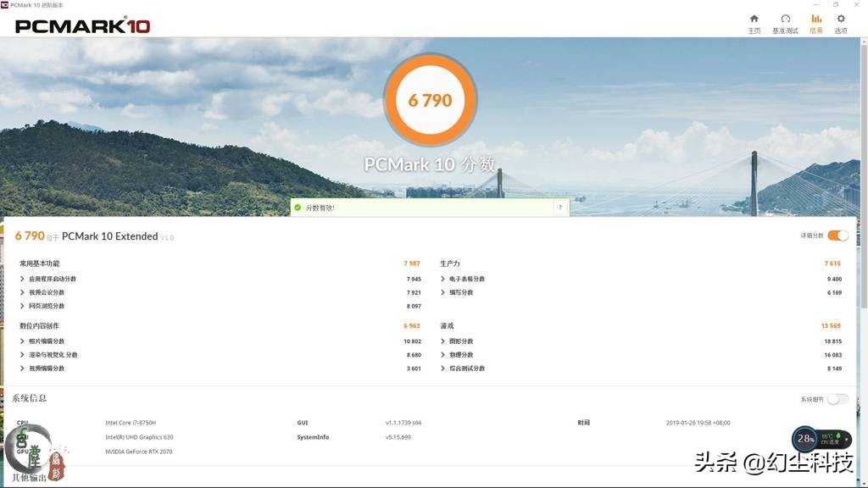
Task: Click the question mark in the 分数有效 banner
Action: (560, 208)
